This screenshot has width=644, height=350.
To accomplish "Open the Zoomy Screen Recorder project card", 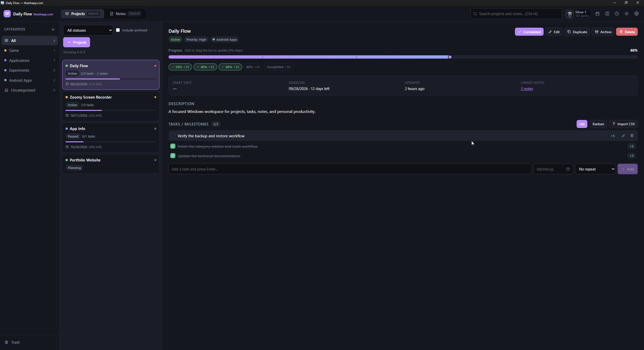I will tap(111, 106).
